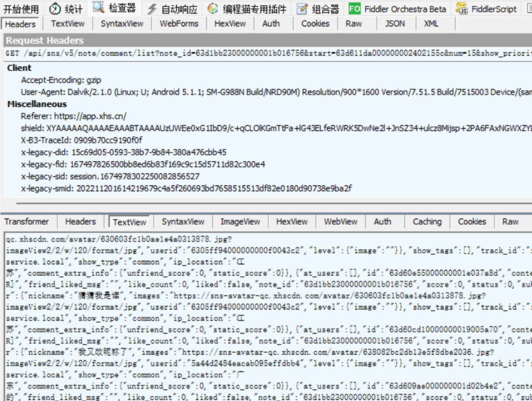Select the response Transformer tab

[27, 221]
